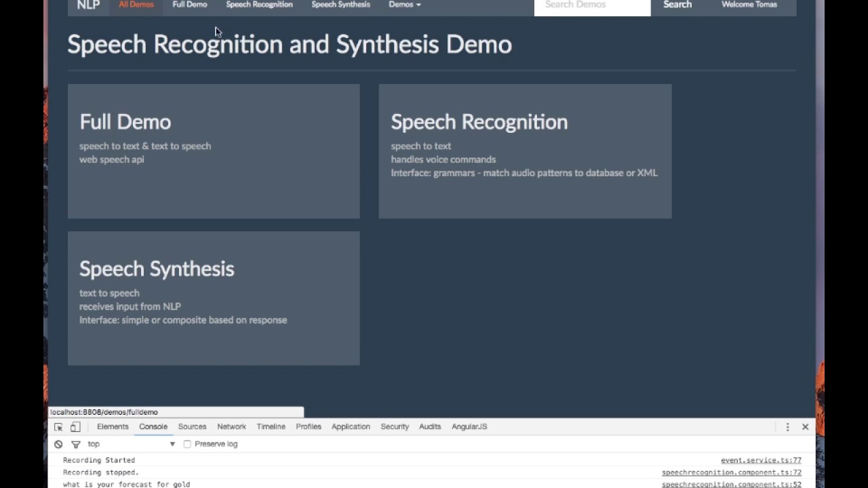Close the DevTools panel

click(805, 427)
